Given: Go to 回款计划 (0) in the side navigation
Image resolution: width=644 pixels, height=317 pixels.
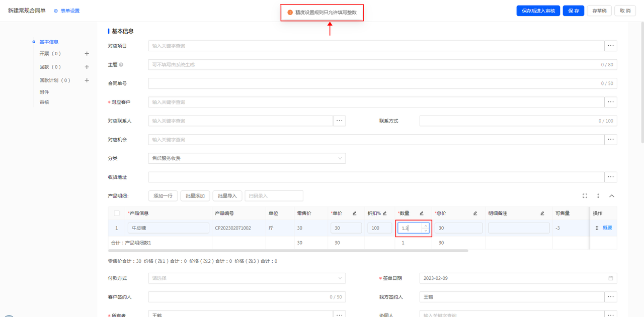Looking at the screenshot, I should point(55,80).
